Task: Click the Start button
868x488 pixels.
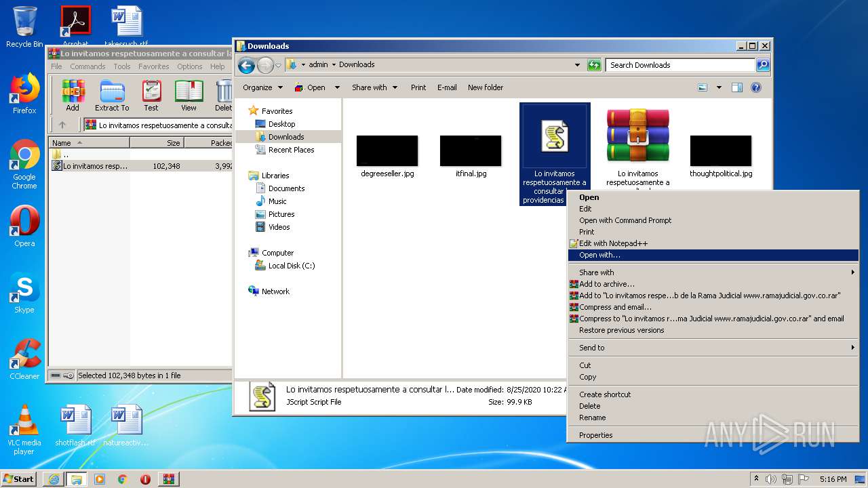Action: (19, 479)
